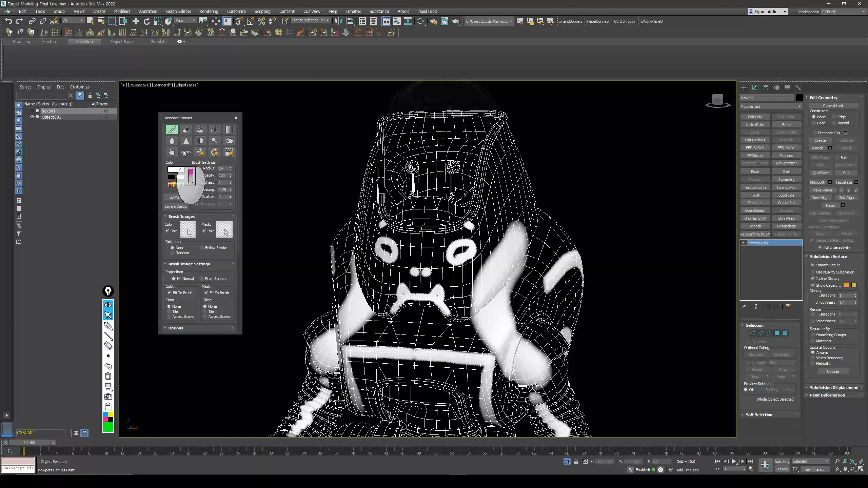The image size is (868, 488).
Task: Expand the Options rollout in Viewport Canvas
Action: coord(176,328)
